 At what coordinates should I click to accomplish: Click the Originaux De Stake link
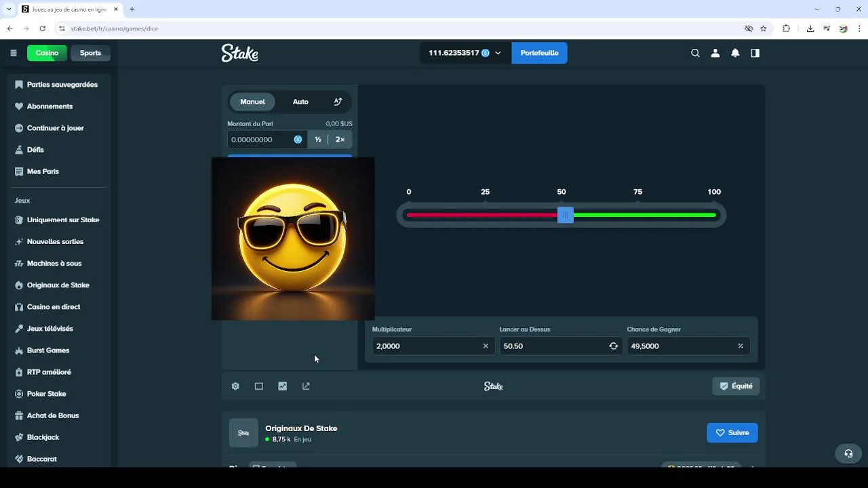(301, 428)
